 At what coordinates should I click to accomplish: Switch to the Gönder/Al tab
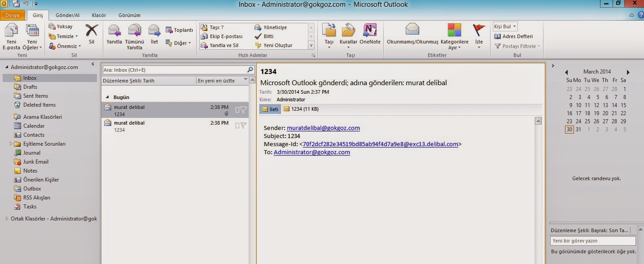tap(67, 15)
